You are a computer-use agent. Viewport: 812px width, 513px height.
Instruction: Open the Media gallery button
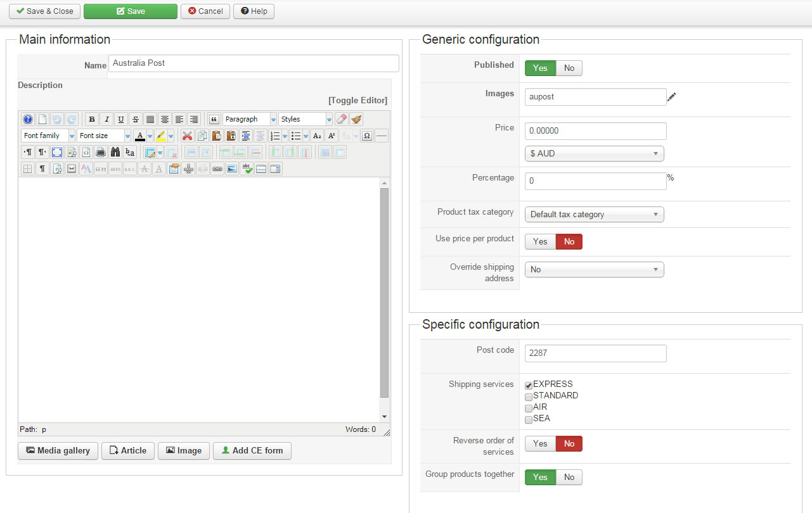click(58, 451)
